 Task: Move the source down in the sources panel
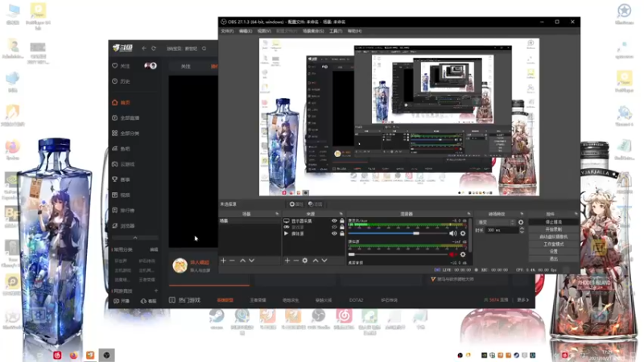click(x=324, y=261)
